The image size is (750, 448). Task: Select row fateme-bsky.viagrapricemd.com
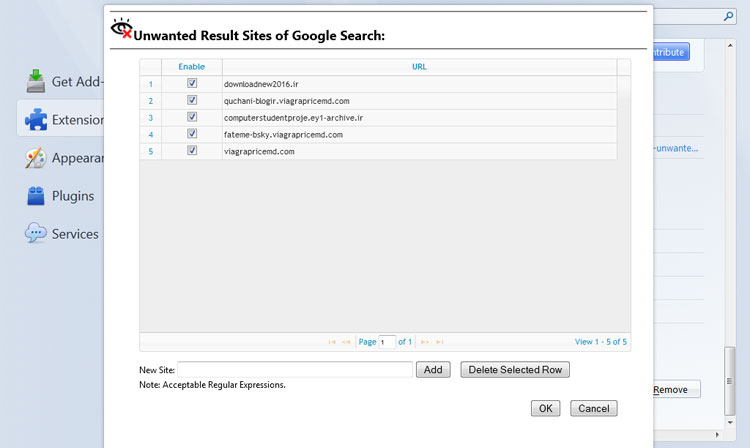pyautogui.click(x=378, y=134)
